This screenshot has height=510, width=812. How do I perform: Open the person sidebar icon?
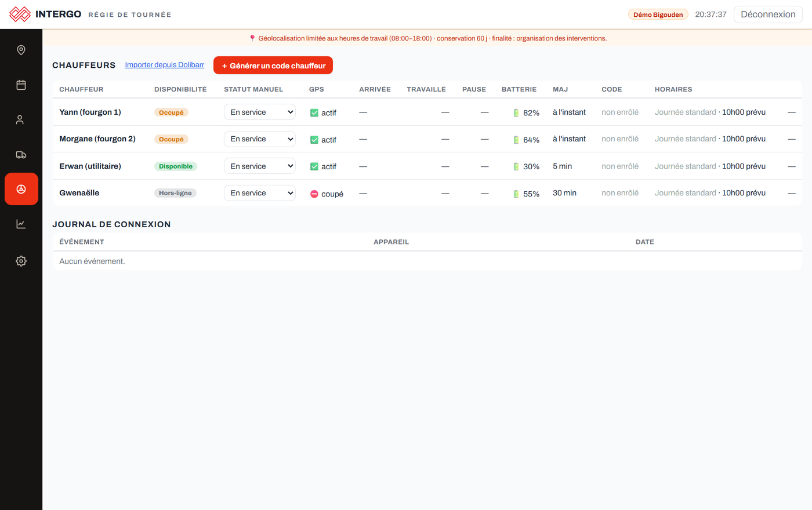(21, 119)
